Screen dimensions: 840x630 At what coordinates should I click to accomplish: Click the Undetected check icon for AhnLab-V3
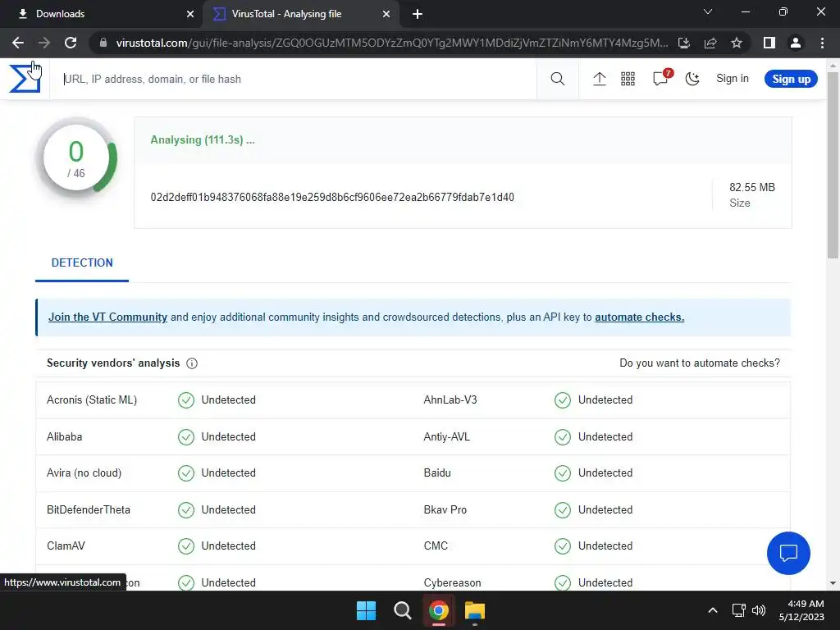click(563, 400)
